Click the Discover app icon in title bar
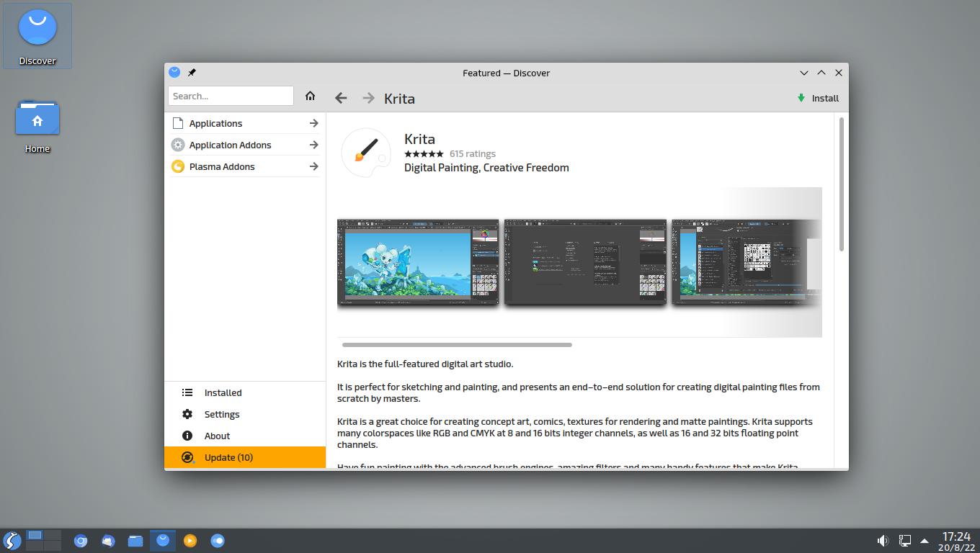Image resolution: width=980 pixels, height=553 pixels. [174, 72]
